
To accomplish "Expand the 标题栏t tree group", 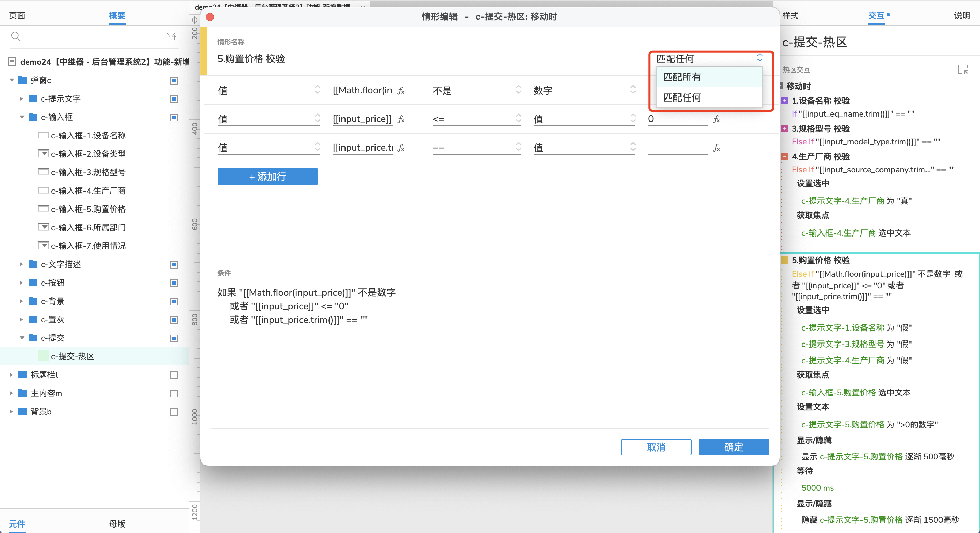I will click(x=11, y=375).
